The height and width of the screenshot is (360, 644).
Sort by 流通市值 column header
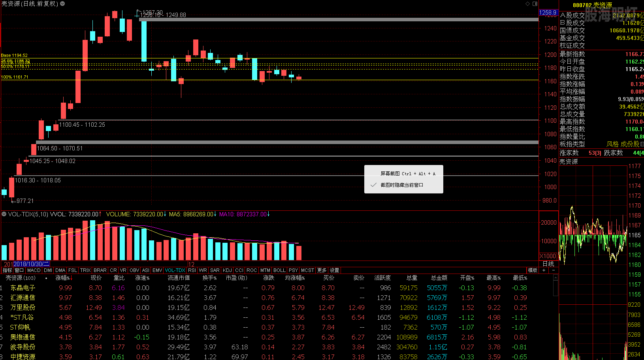179,278
